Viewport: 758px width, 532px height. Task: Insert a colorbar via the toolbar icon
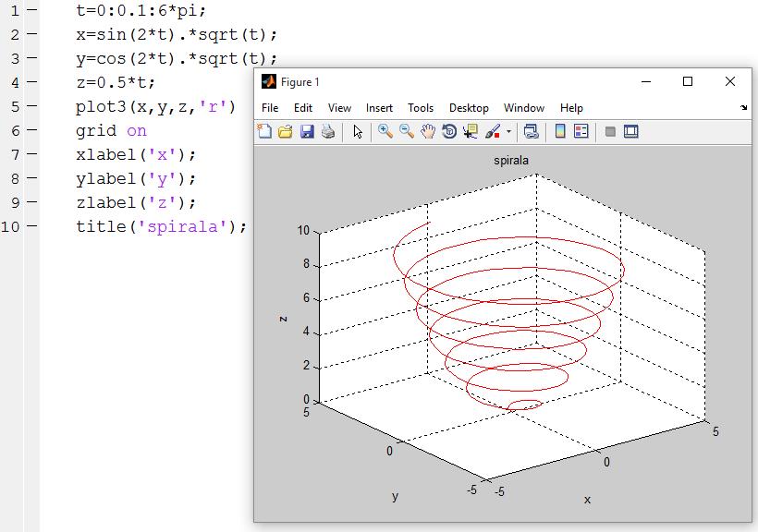pos(560,131)
